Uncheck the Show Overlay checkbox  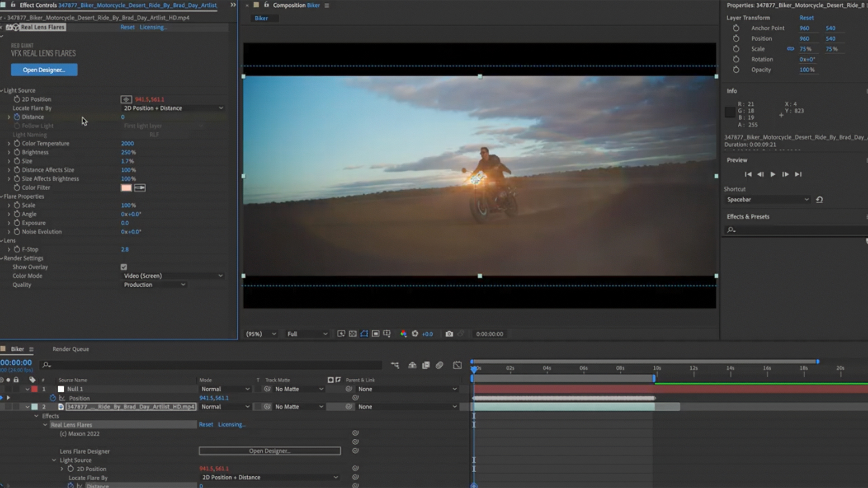tap(124, 267)
